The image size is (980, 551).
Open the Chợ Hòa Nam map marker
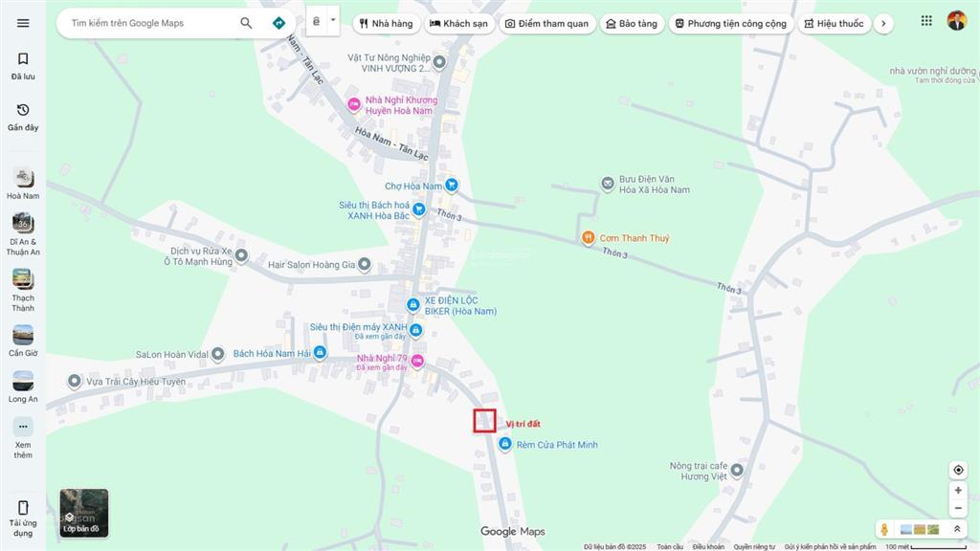[x=451, y=186]
